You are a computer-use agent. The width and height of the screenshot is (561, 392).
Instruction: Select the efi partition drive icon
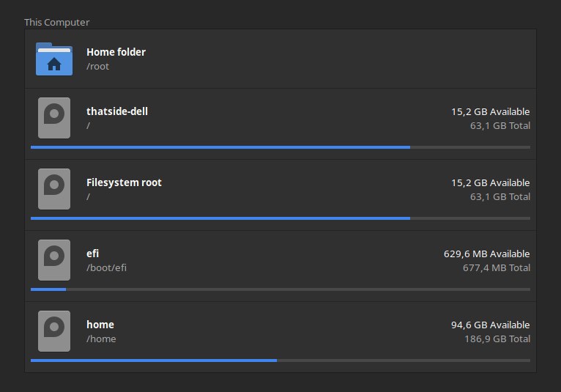tap(54, 260)
